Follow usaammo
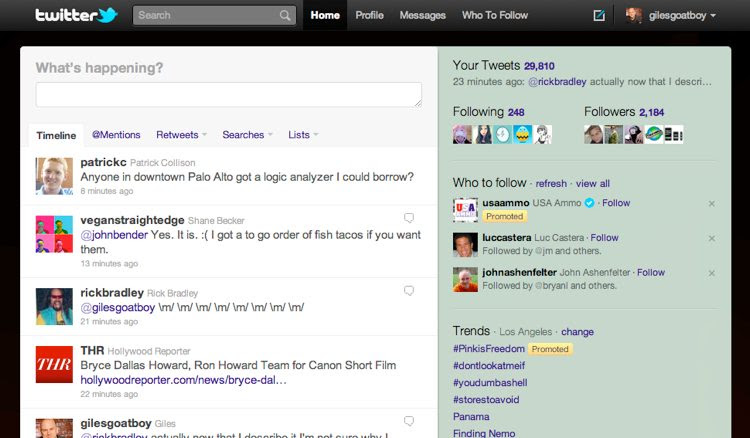 (x=616, y=203)
